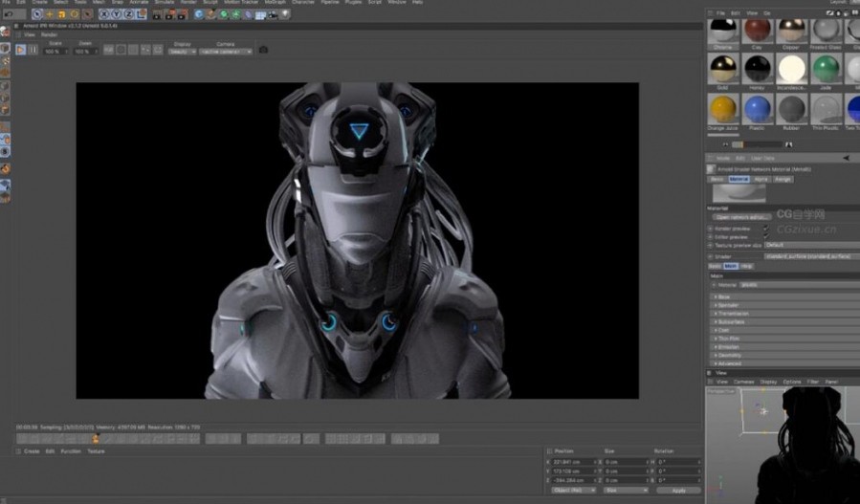Open the viewport Cameras menu

click(x=743, y=382)
